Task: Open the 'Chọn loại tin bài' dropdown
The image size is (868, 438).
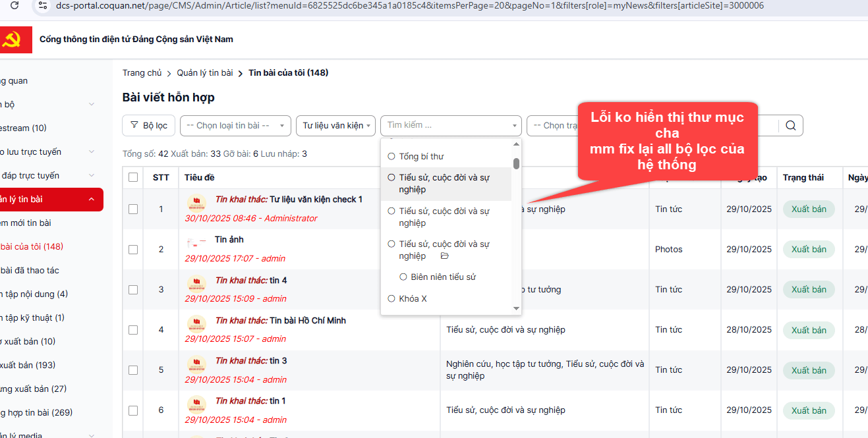Action: click(235, 126)
